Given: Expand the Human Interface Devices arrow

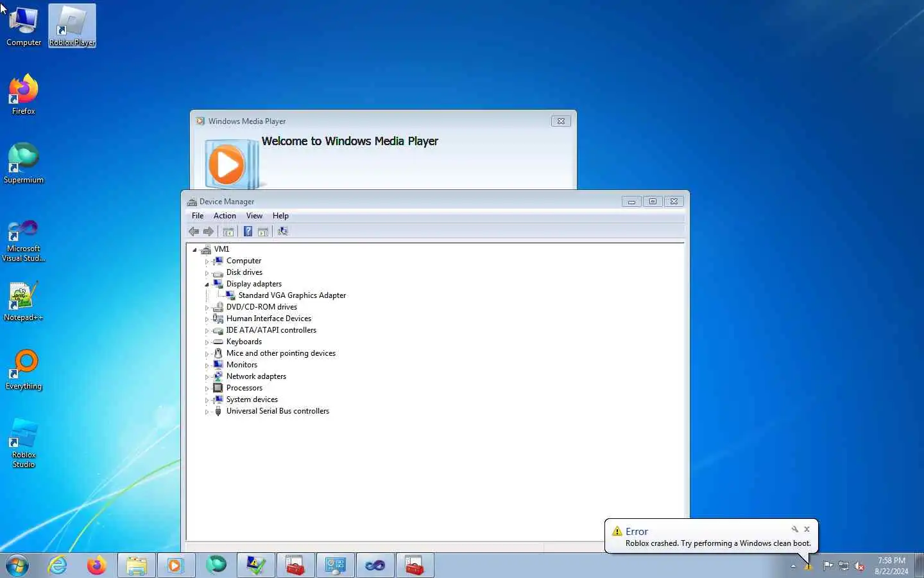Looking at the screenshot, I should [x=207, y=319].
